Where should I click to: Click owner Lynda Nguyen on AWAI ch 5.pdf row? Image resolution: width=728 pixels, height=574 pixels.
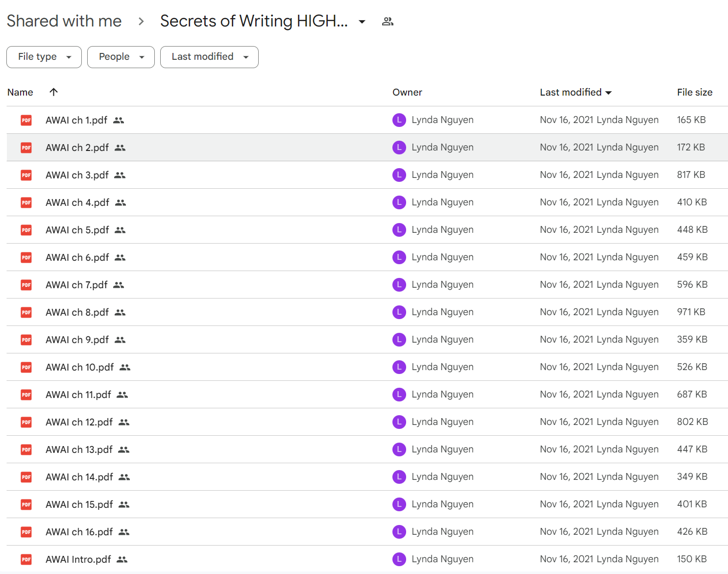(442, 230)
